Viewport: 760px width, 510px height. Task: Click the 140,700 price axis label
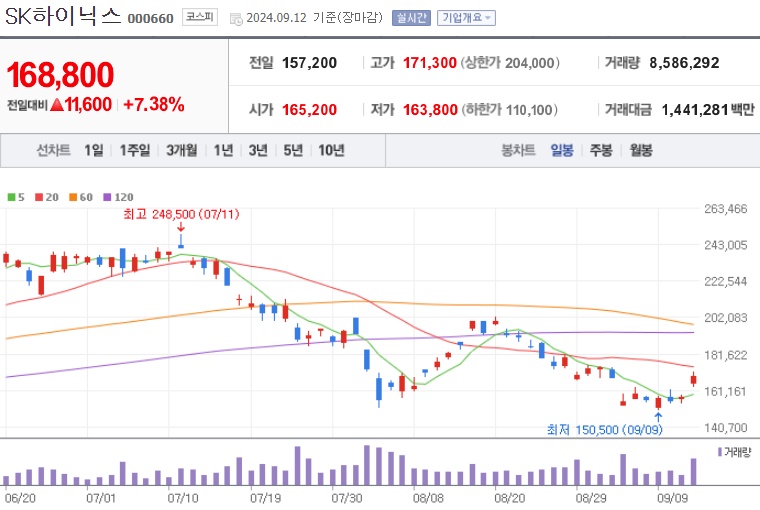pyautogui.click(x=726, y=428)
